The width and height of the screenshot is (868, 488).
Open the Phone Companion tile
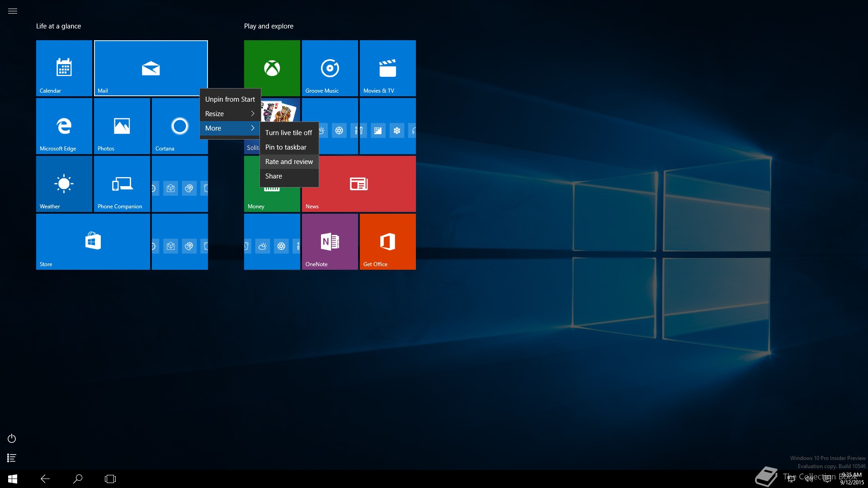click(x=122, y=184)
